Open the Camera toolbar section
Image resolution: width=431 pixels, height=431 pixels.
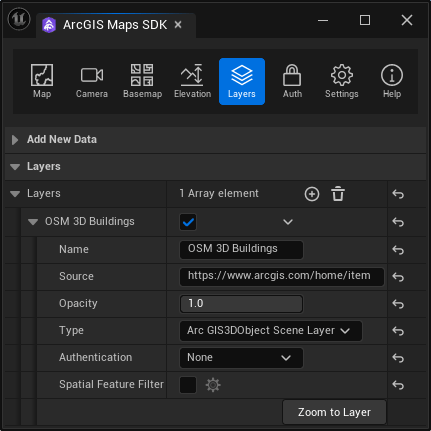click(92, 81)
